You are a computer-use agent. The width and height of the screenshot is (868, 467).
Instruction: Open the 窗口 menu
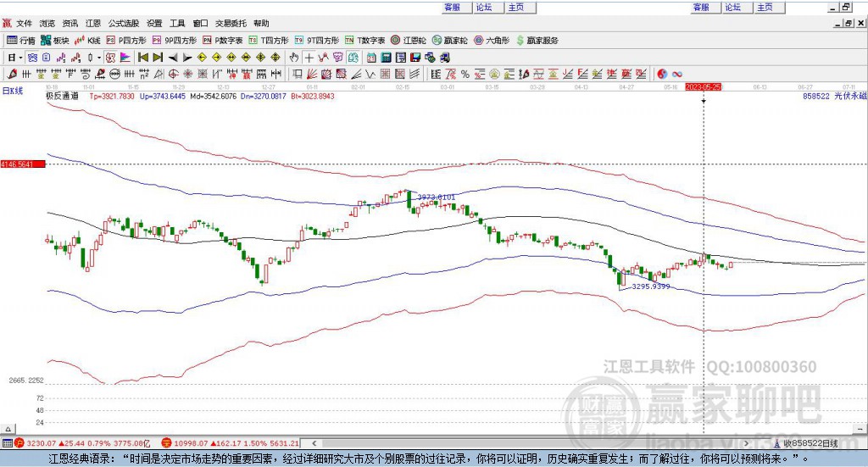tap(200, 23)
